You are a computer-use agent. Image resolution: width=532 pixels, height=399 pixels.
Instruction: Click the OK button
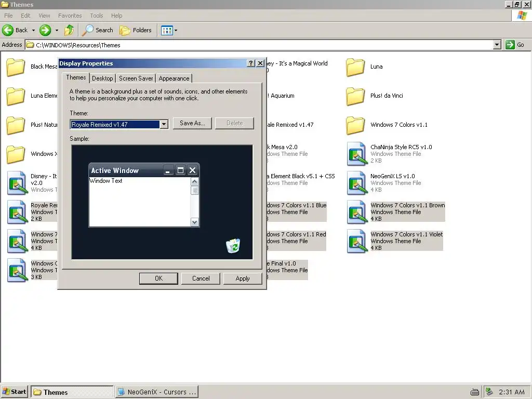(158, 278)
